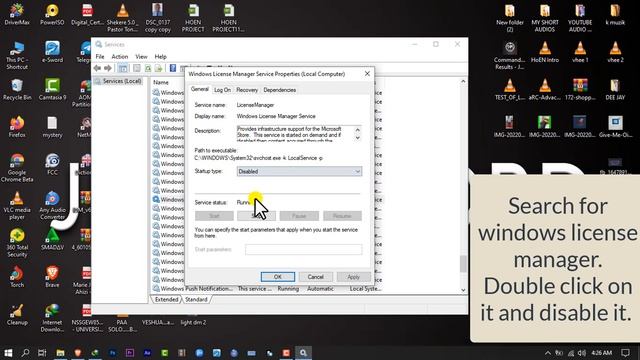Image resolution: width=640 pixels, height=360 pixels.
Task: Select the DriverMax desktop icon
Action: click(x=17, y=15)
